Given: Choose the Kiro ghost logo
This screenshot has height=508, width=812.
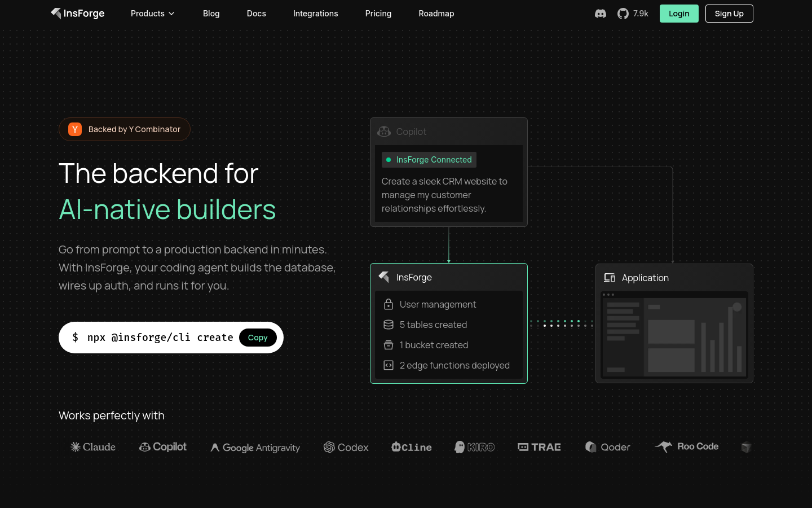Looking at the screenshot, I should 474,447.
